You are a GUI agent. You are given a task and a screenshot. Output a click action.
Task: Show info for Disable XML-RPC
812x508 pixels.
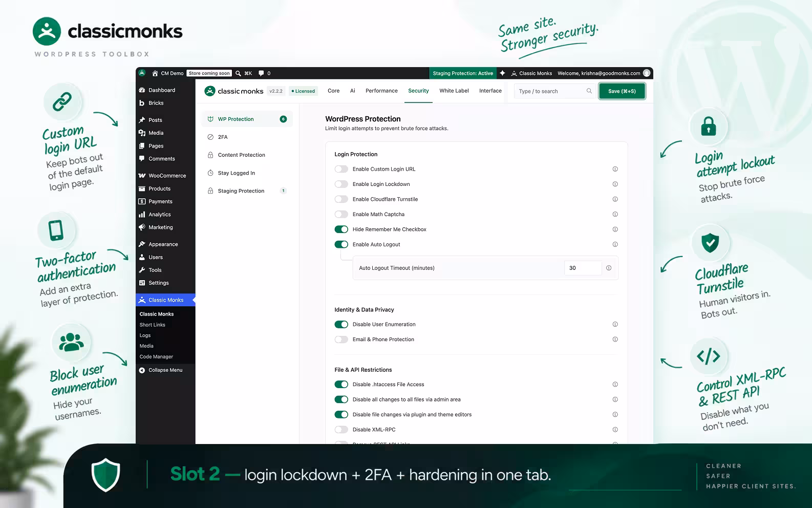click(x=615, y=430)
